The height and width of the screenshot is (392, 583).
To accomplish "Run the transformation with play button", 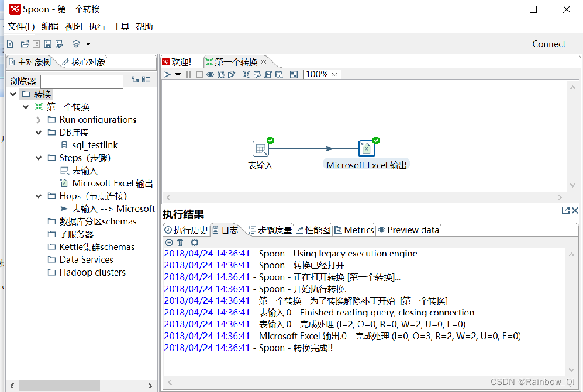I will [x=167, y=75].
